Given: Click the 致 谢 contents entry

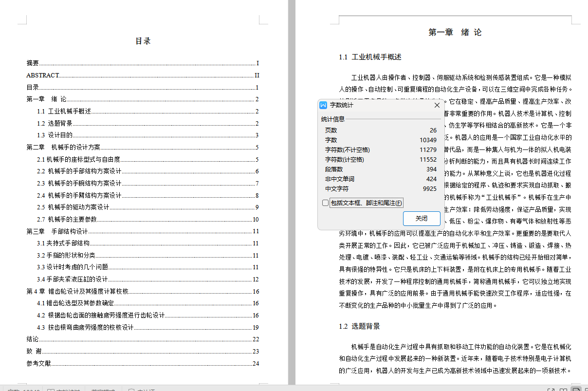Looking at the screenshot, I should [x=143, y=352].
